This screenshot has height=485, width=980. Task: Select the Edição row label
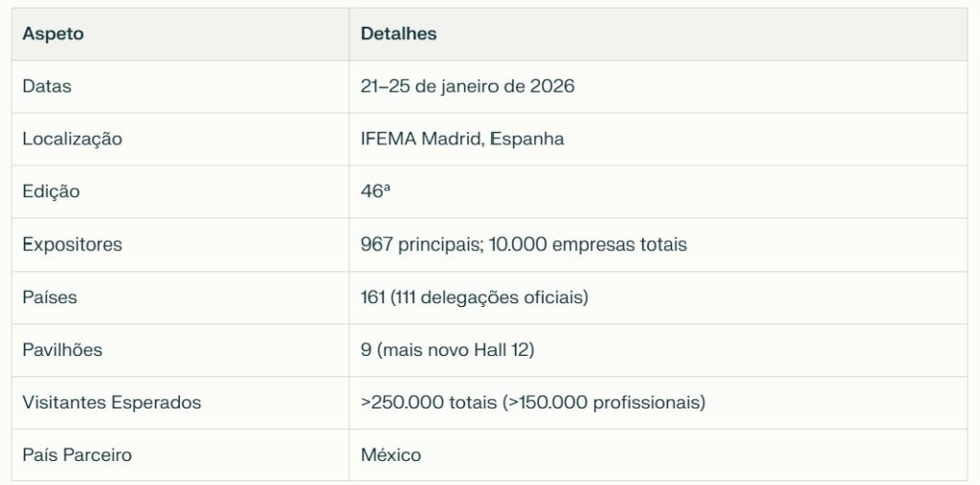[51, 192]
